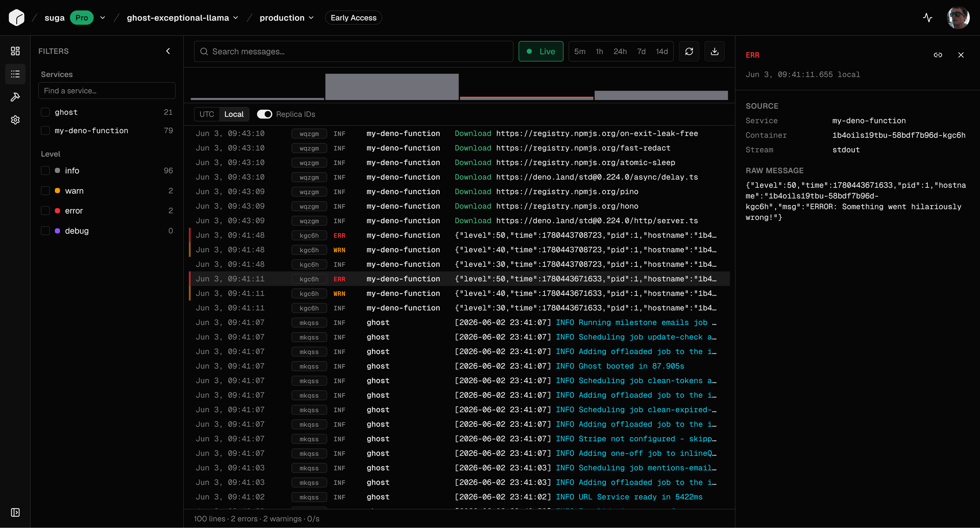
Task: Open the activity pulse icon in header
Action: coord(927,18)
